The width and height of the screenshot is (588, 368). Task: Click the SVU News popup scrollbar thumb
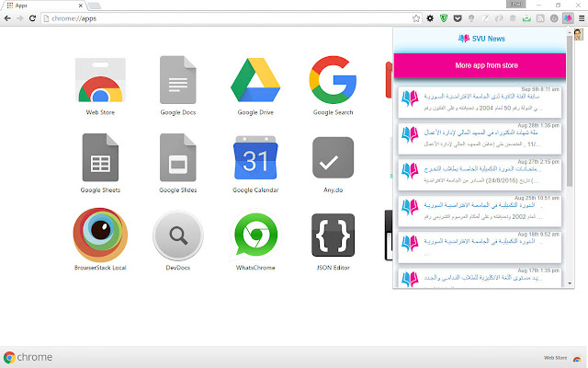pyautogui.click(x=570, y=110)
